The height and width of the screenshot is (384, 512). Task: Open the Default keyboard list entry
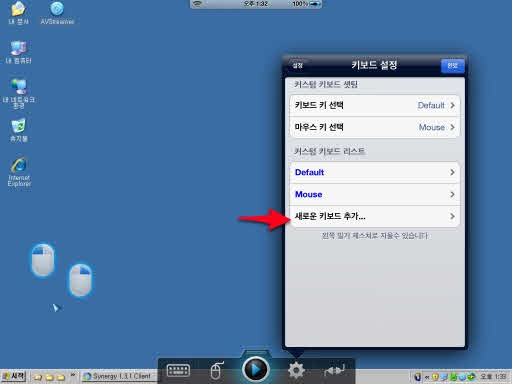(x=375, y=172)
